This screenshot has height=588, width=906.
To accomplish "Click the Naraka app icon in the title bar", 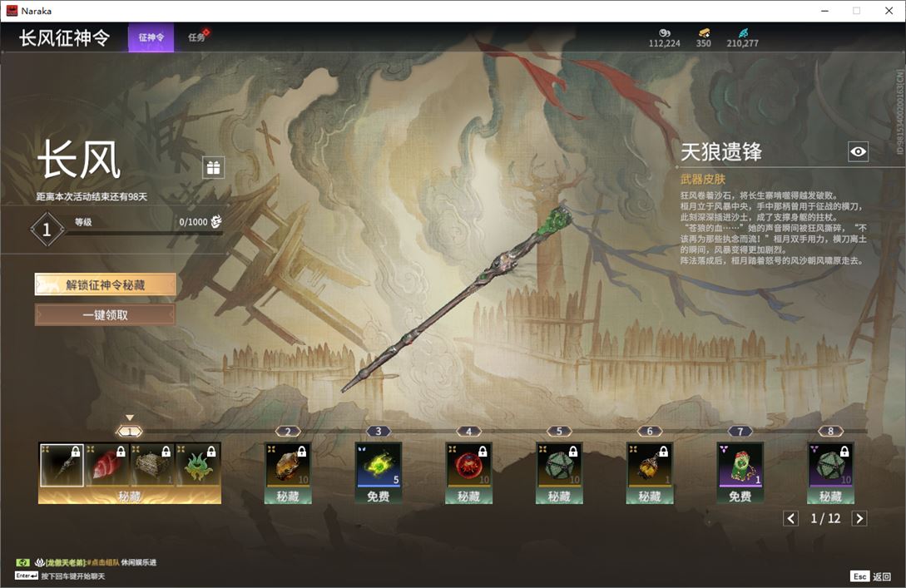I will pyautogui.click(x=12, y=11).
